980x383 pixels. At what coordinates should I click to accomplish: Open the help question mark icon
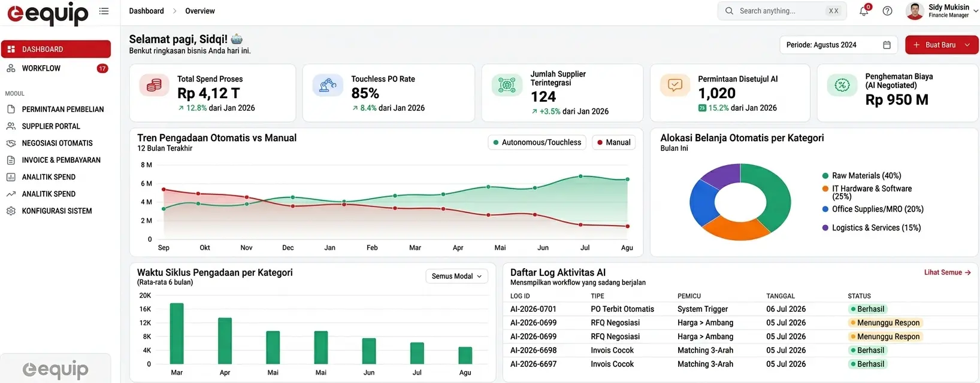click(x=888, y=11)
